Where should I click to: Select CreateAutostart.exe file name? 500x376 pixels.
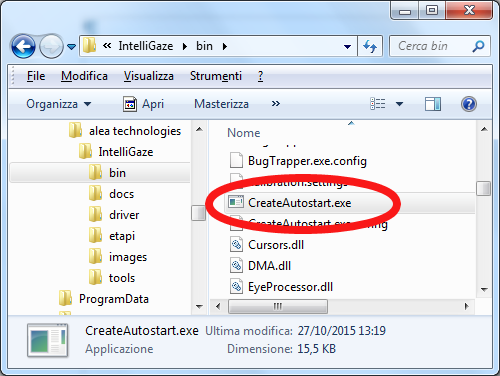pyautogui.click(x=299, y=203)
